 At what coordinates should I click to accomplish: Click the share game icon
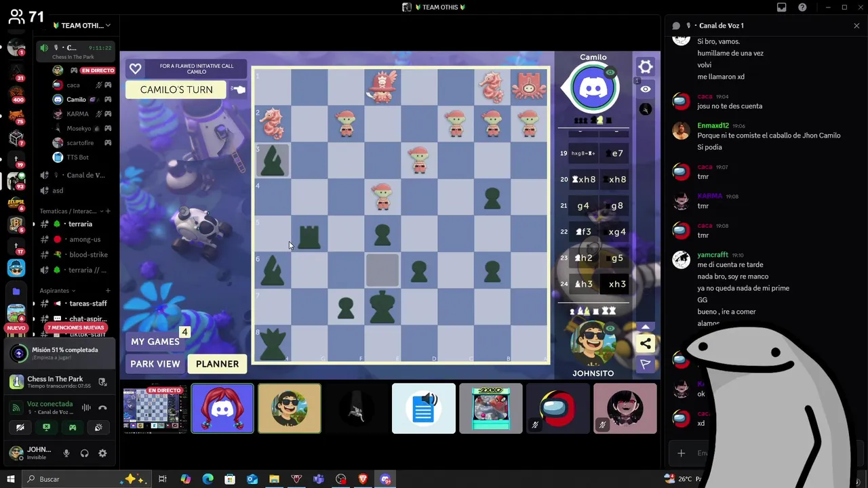(645, 344)
